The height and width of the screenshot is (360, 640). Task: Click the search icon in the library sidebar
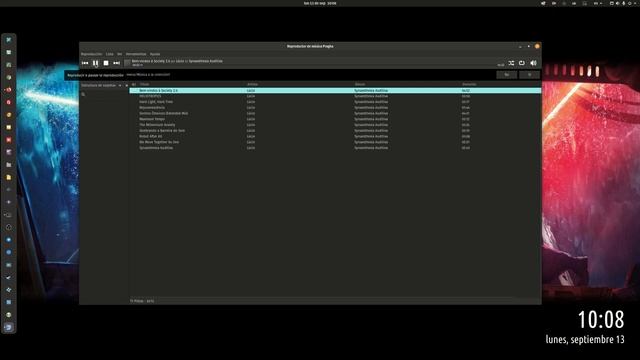pos(83,94)
